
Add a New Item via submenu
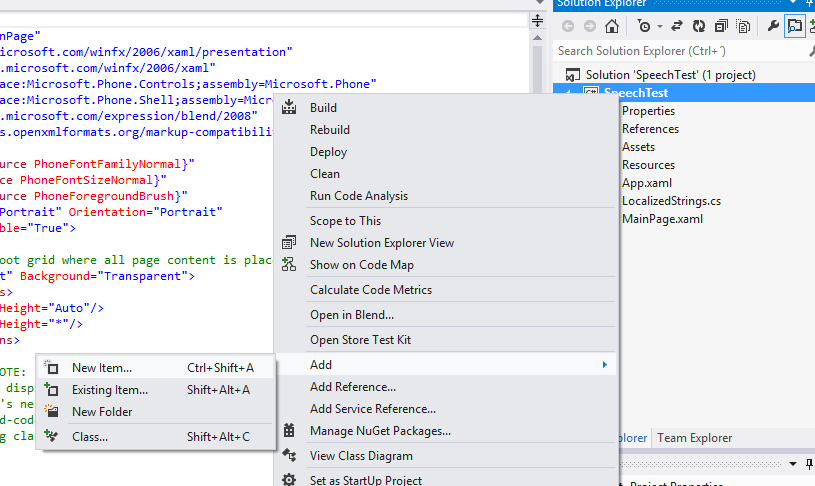[x=156, y=368]
